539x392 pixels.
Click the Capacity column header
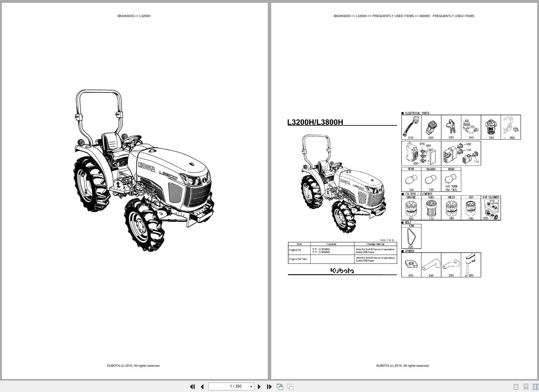click(332, 244)
